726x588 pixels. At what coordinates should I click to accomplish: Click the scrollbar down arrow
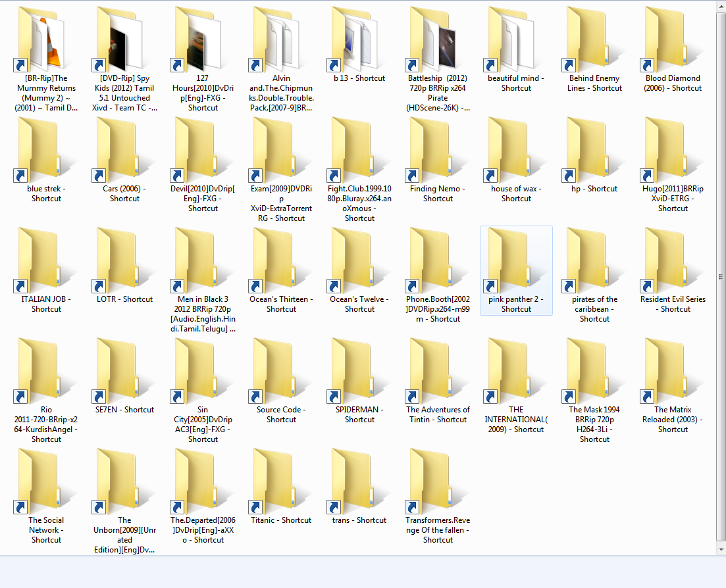point(721,550)
